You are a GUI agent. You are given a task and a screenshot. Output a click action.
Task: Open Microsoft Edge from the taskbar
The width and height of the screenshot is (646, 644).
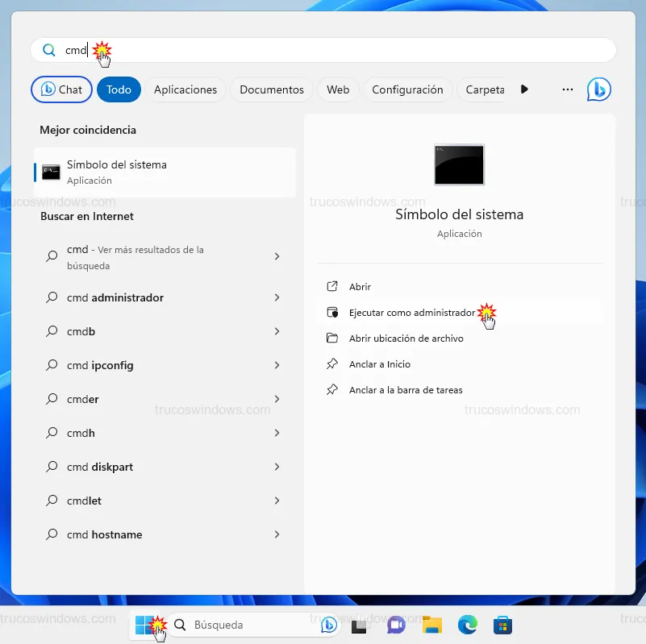coord(468,625)
